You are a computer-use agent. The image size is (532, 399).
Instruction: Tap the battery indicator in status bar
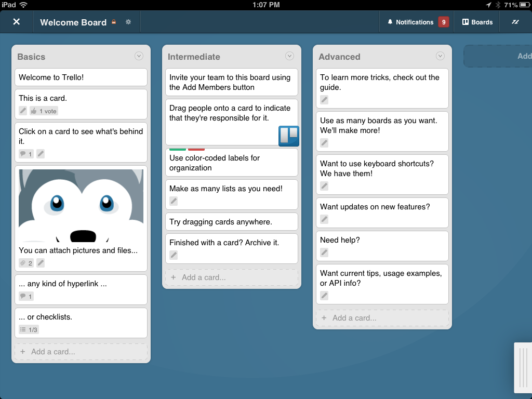525,5
